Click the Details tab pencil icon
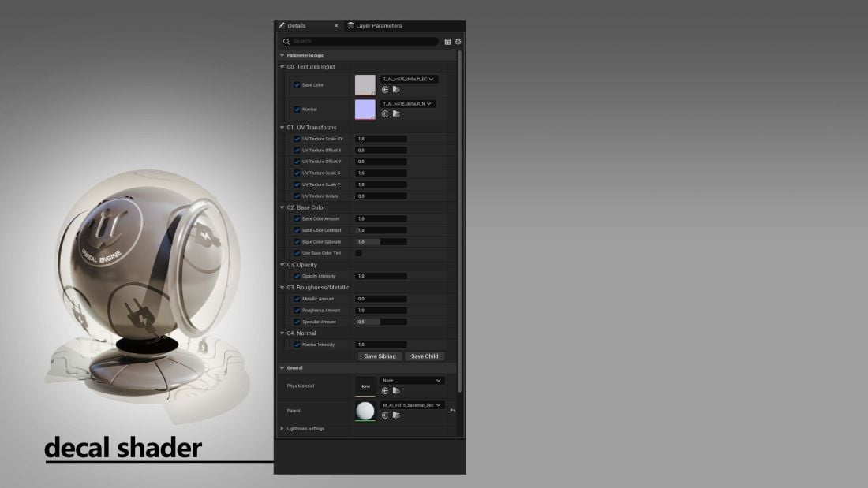Image resolution: width=868 pixels, height=488 pixels. [x=281, y=25]
